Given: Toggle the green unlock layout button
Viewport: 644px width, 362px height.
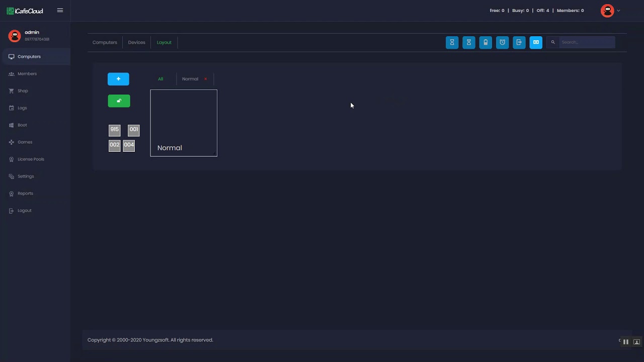Looking at the screenshot, I should click(x=119, y=101).
